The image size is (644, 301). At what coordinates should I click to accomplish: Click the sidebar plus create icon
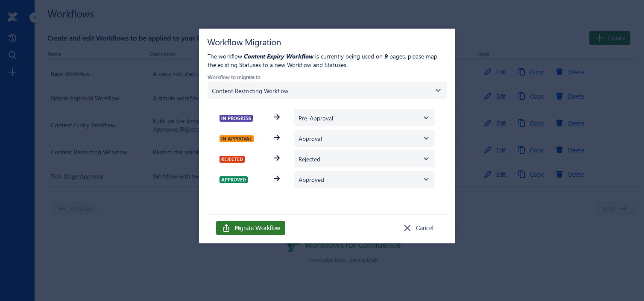point(12,72)
